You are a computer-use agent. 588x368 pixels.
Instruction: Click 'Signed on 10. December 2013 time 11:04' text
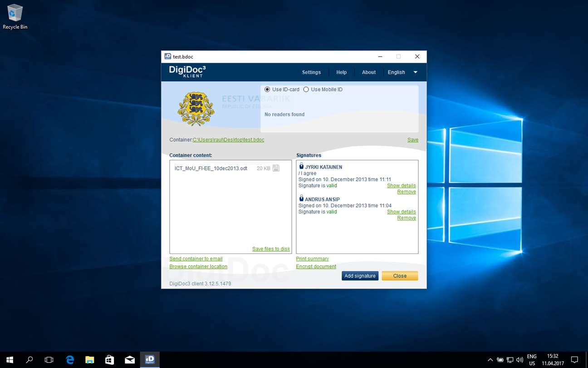(x=345, y=206)
